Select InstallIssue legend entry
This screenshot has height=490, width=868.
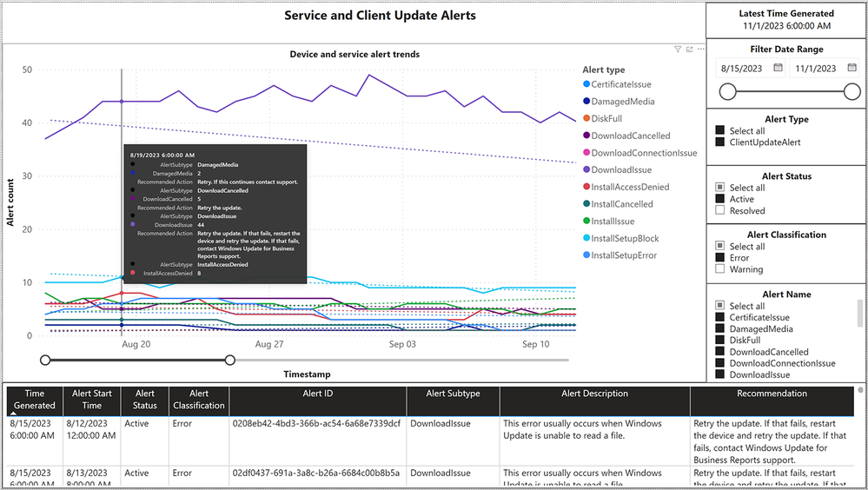(609, 222)
